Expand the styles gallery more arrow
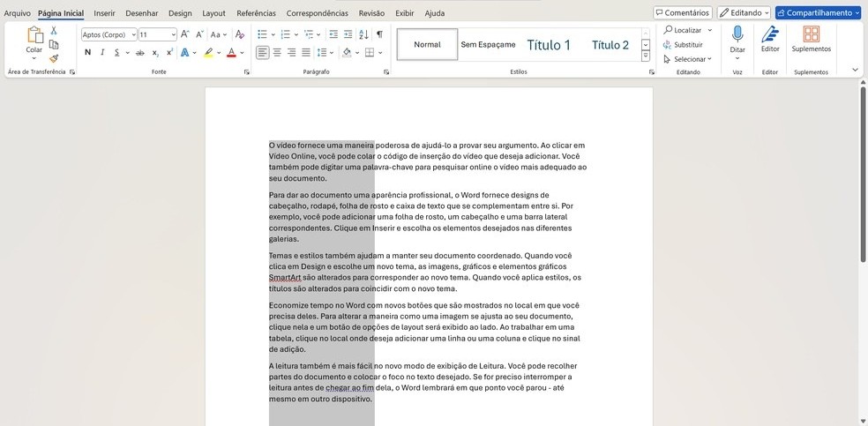The image size is (868, 426). [646, 56]
